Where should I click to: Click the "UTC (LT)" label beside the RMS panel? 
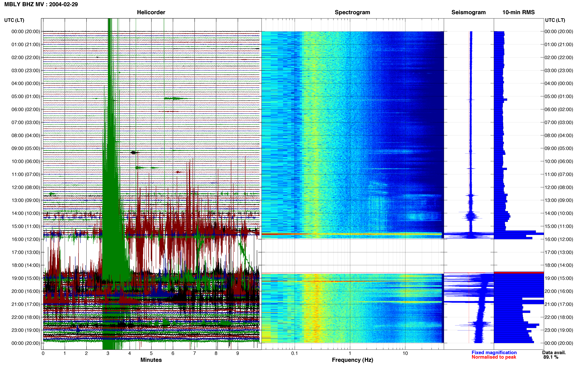tap(555, 20)
